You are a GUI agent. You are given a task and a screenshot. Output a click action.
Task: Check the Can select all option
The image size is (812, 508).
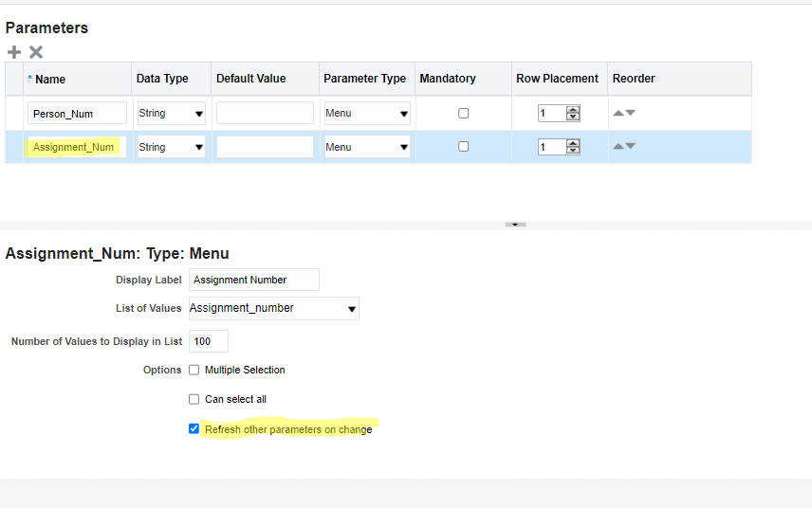(x=194, y=399)
